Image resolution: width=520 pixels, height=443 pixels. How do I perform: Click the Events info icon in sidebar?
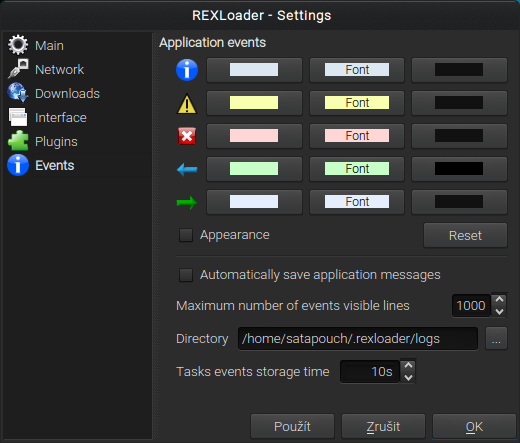(18, 165)
